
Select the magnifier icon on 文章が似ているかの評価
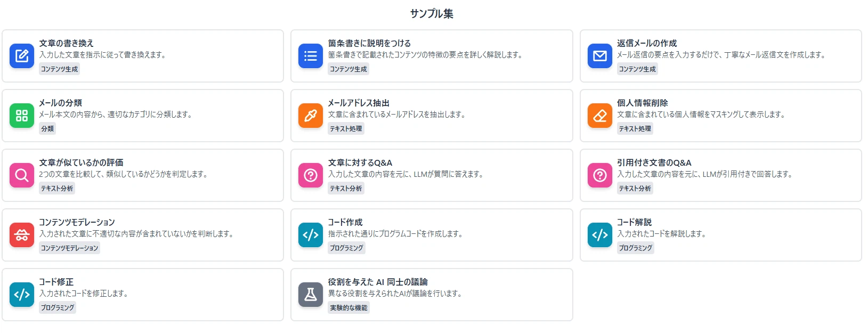pos(21,175)
